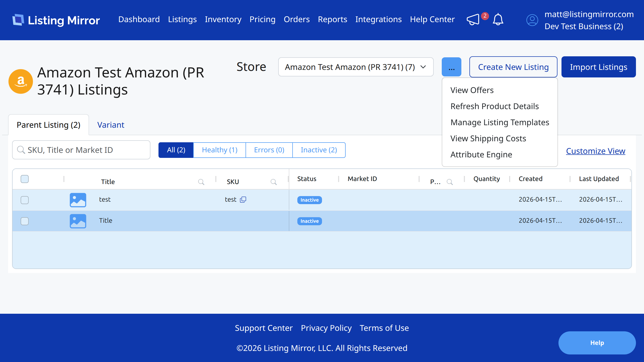
Task: Switch to the Variant tab
Action: [111, 125]
